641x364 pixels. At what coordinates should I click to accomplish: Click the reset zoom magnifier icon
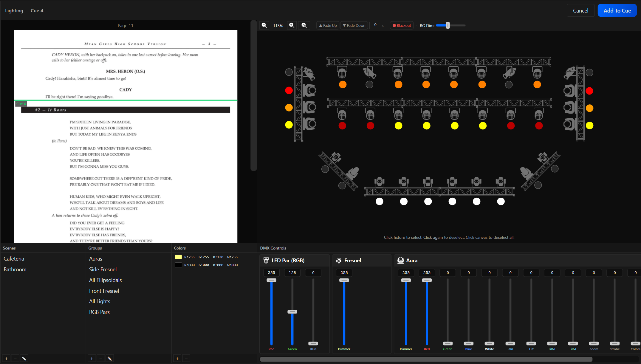point(304,25)
